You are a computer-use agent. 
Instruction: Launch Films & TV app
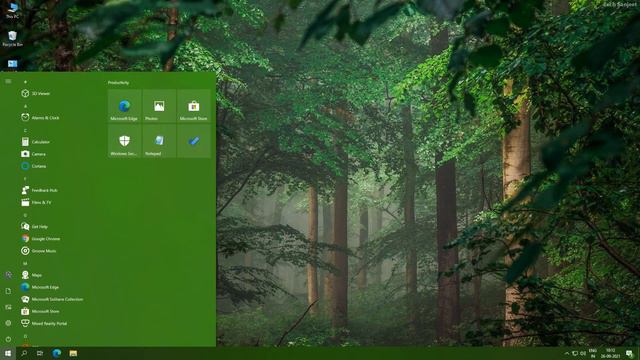tap(59, 202)
